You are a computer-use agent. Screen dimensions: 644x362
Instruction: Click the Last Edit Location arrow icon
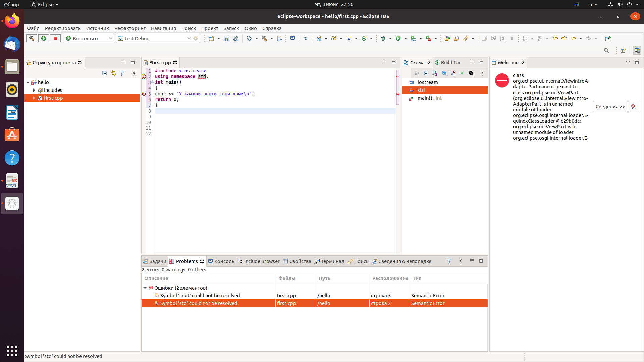coord(555,38)
